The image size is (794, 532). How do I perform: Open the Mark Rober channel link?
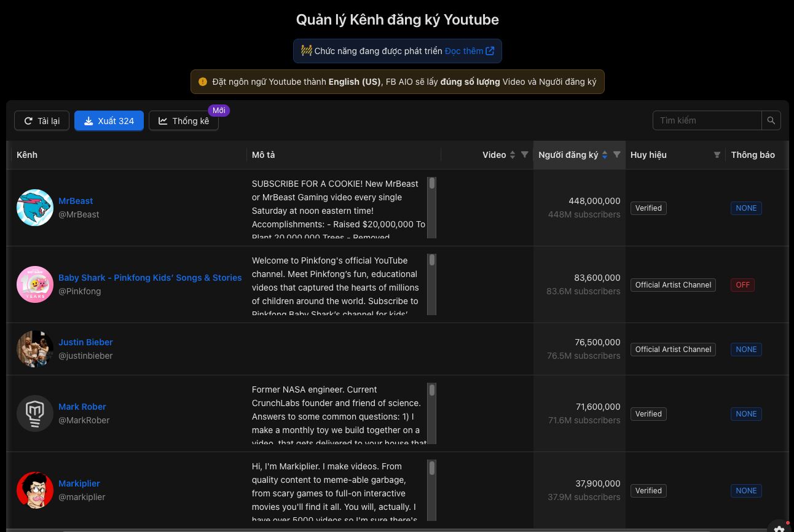(x=82, y=407)
